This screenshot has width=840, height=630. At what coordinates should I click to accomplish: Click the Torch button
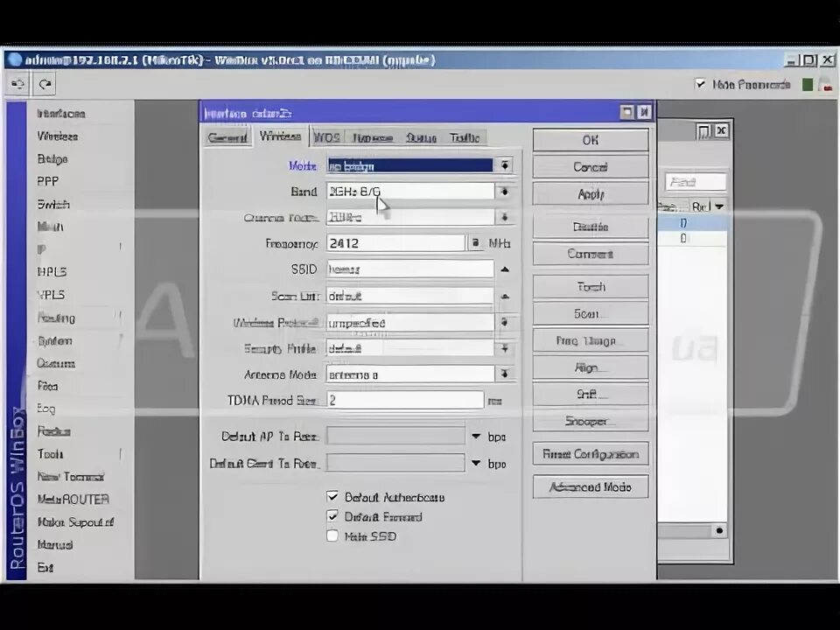(591, 287)
